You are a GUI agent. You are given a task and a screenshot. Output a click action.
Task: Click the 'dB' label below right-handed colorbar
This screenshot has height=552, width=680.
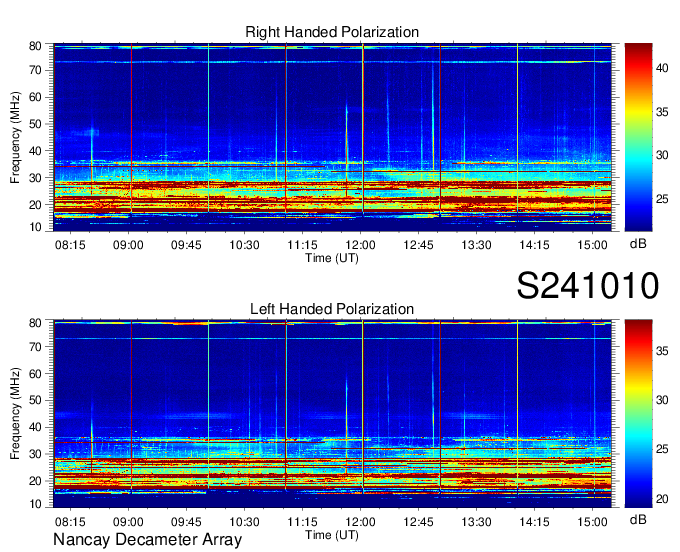638,244
